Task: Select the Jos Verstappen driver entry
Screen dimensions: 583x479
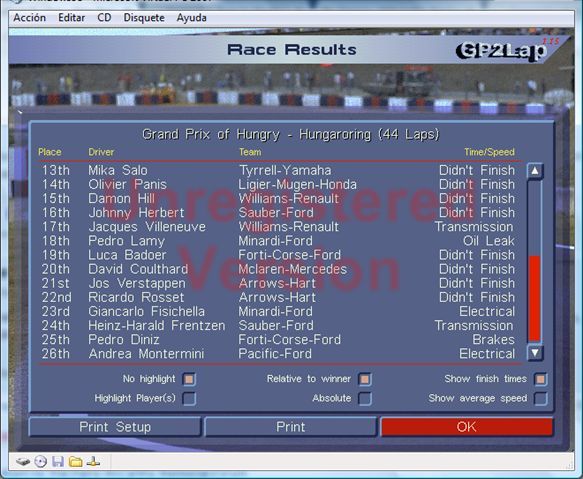Action: click(x=137, y=283)
